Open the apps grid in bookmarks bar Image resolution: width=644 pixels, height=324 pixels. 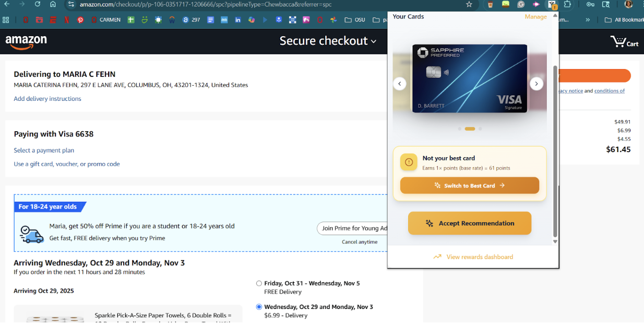click(6, 20)
